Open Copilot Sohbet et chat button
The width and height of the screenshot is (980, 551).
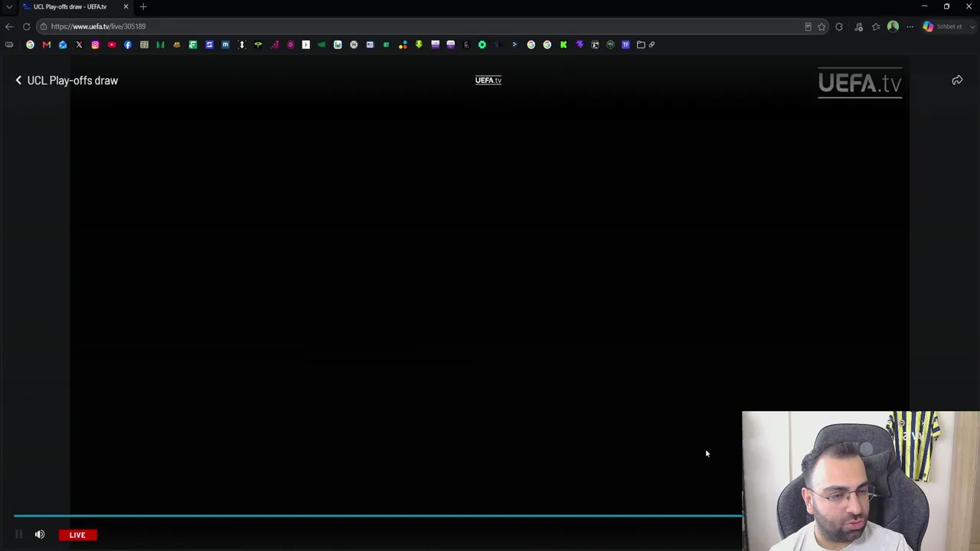click(943, 26)
